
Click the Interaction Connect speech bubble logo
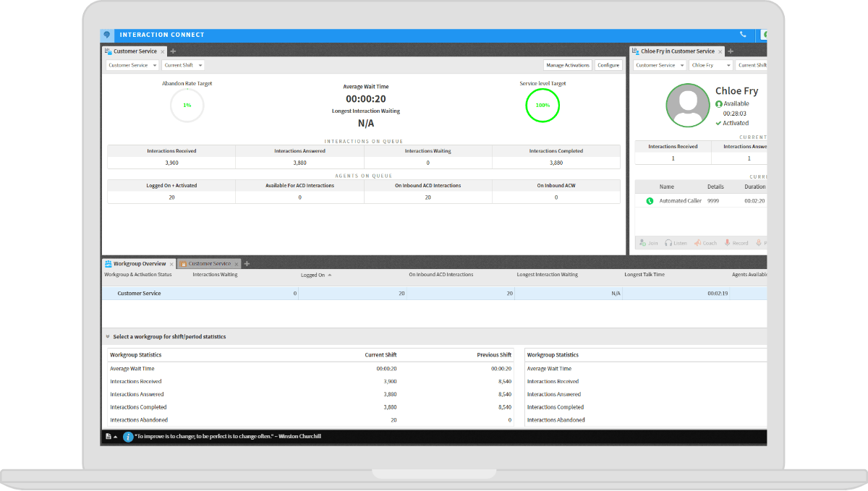point(107,35)
